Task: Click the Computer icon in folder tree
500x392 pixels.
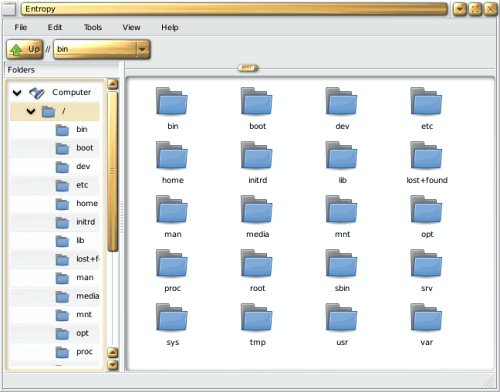Action: coord(37,93)
